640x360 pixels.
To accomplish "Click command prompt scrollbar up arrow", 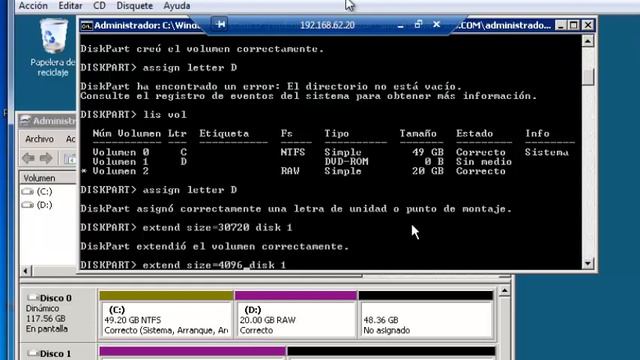I will tap(588, 41).
